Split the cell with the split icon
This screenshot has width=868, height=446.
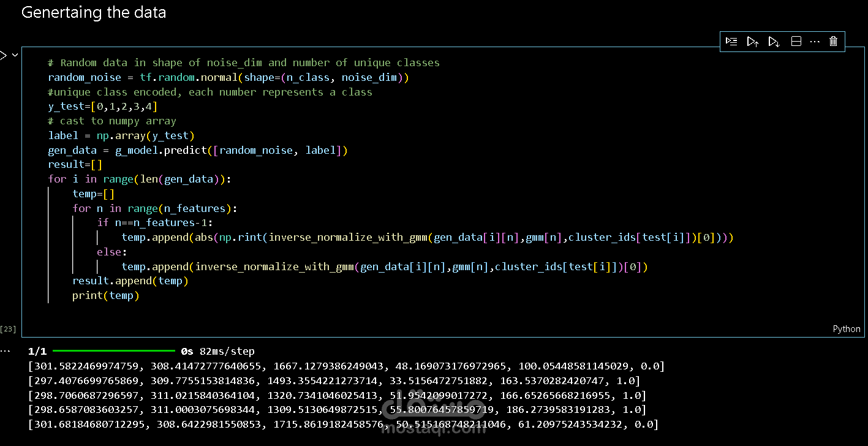tap(796, 41)
